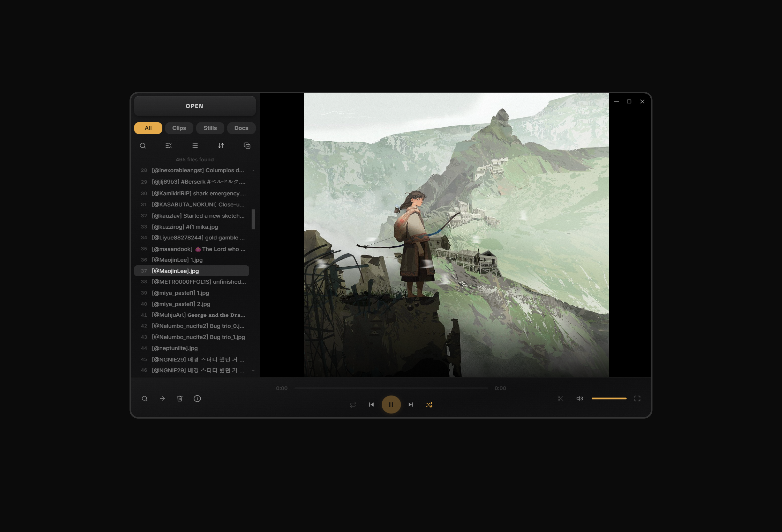Open the sort order icon

[x=221, y=146]
